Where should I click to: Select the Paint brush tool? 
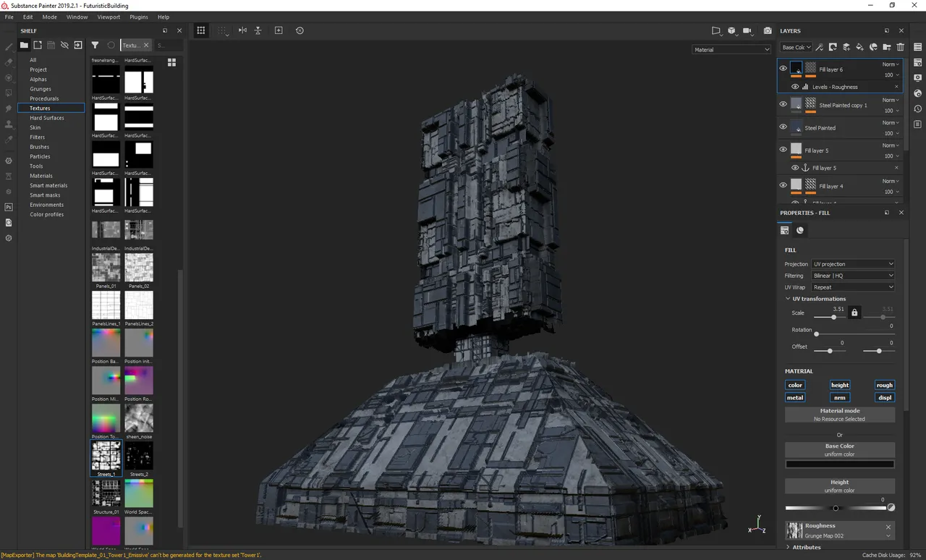click(x=9, y=47)
